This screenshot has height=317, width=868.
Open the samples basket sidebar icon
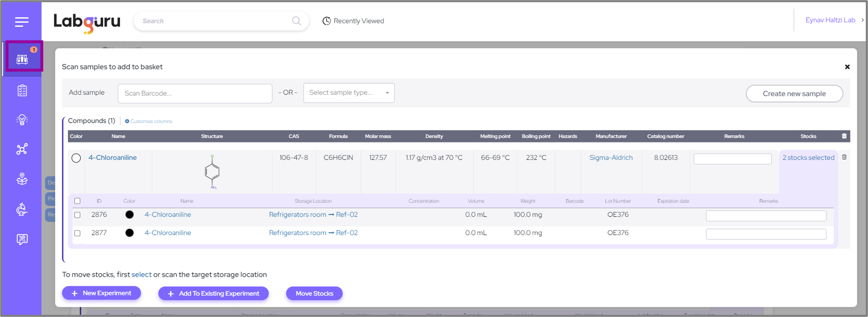(22, 59)
